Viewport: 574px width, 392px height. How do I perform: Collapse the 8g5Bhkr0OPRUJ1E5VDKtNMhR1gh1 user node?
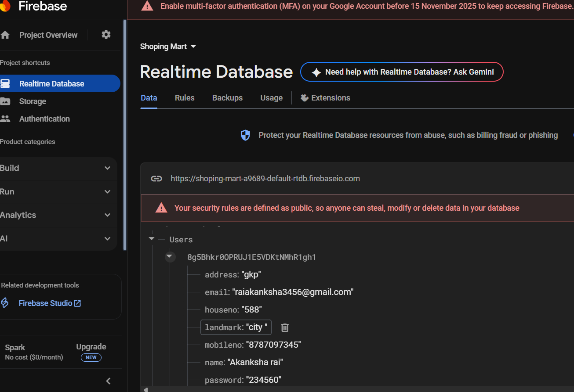click(x=170, y=257)
